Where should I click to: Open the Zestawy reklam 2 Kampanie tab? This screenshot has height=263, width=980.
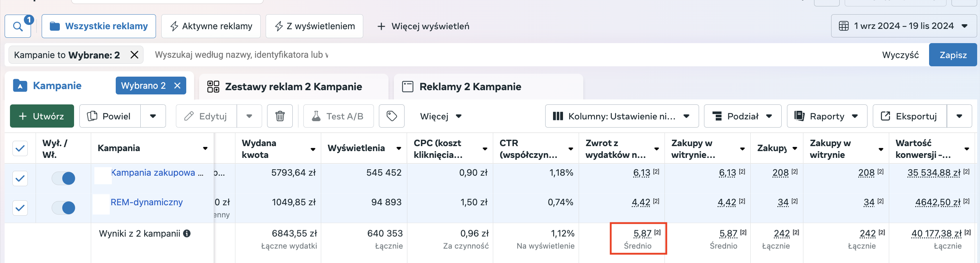pyautogui.click(x=293, y=87)
